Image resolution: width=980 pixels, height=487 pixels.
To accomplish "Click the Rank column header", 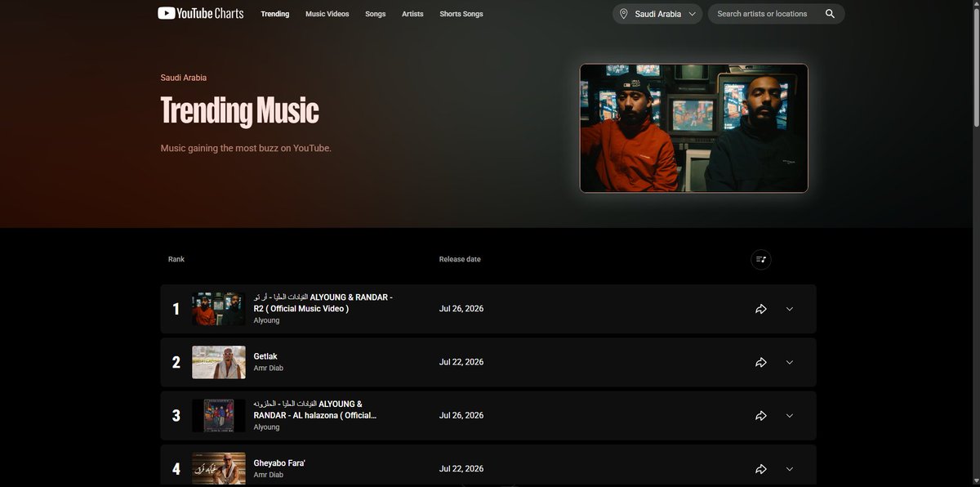I will pos(176,259).
